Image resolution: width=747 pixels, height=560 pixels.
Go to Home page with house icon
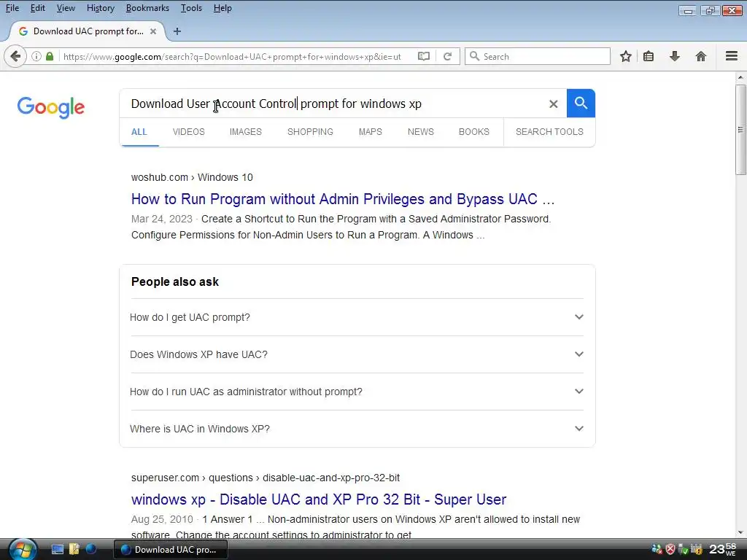700,56
